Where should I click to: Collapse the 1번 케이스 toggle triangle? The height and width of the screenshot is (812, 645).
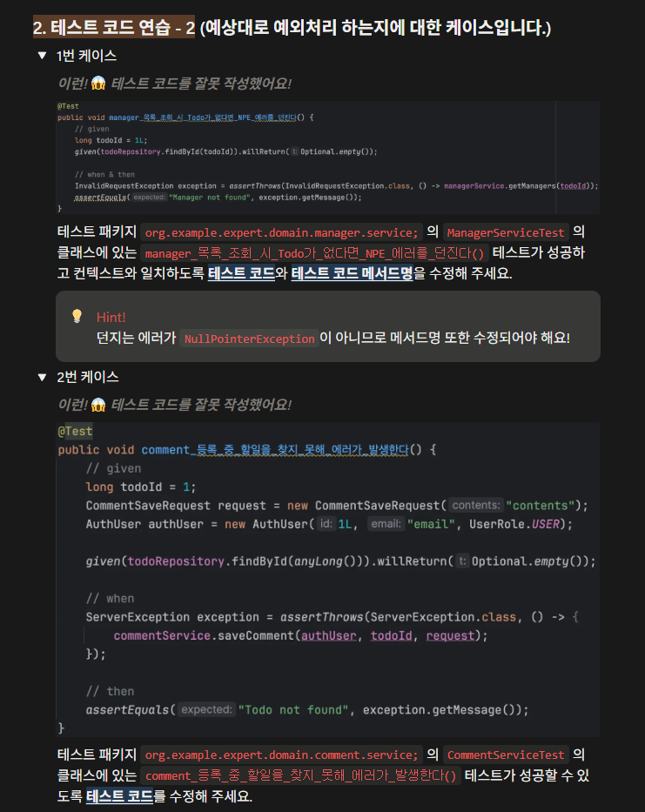[43, 56]
